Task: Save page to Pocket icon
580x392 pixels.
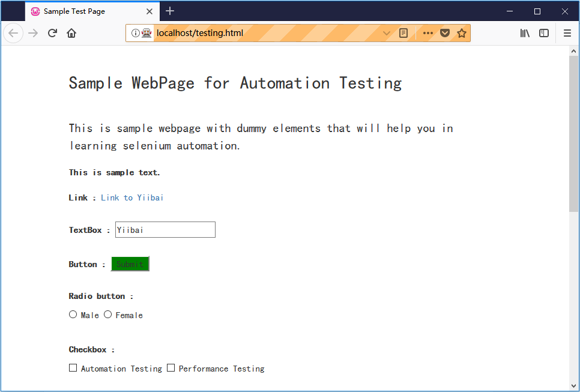Action: (445, 33)
